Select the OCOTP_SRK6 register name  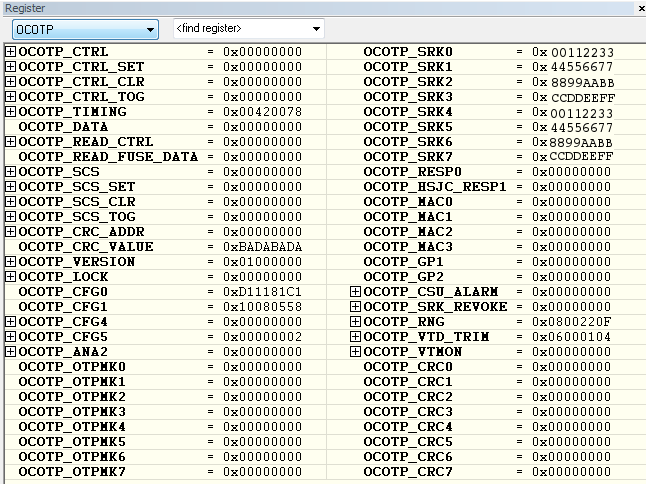click(408, 142)
